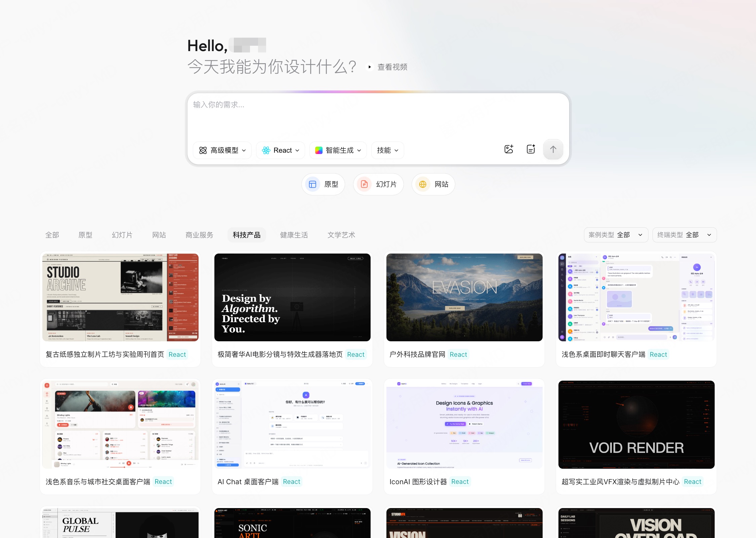Select the 网站 category tab
Screen dimensions: 756x538
pyautogui.click(x=159, y=235)
